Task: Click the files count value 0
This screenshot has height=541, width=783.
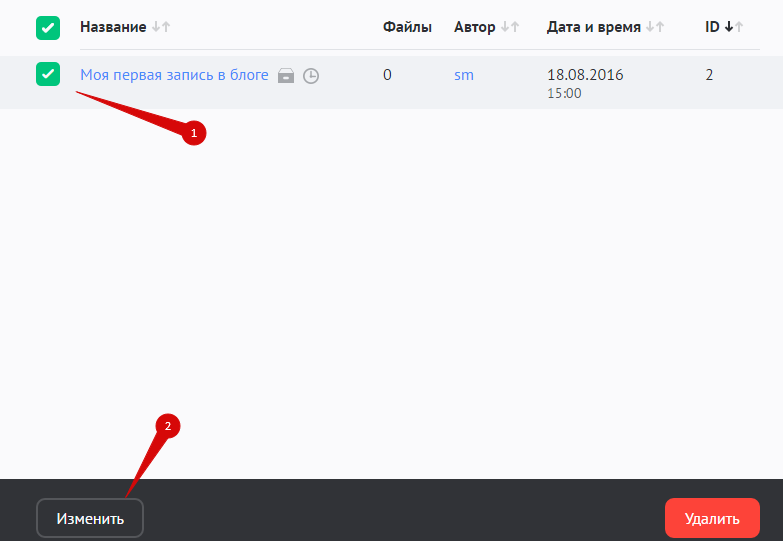Action: click(387, 74)
